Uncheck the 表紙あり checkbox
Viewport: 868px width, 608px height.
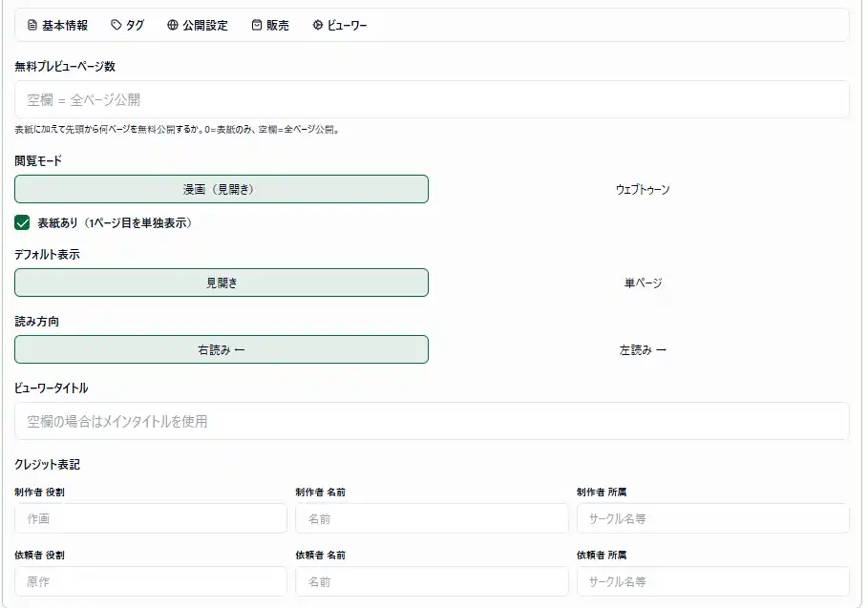pos(23,223)
